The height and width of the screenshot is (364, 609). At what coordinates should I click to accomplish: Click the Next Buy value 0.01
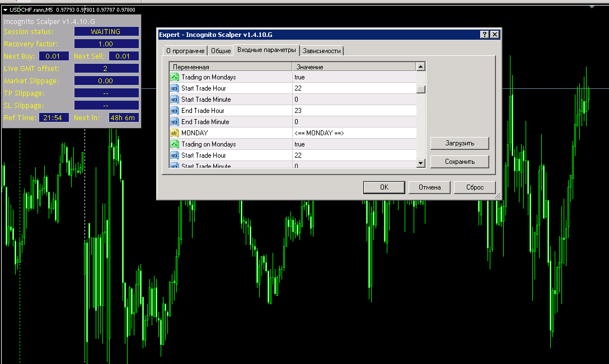pyautogui.click(x=54, y=56)
